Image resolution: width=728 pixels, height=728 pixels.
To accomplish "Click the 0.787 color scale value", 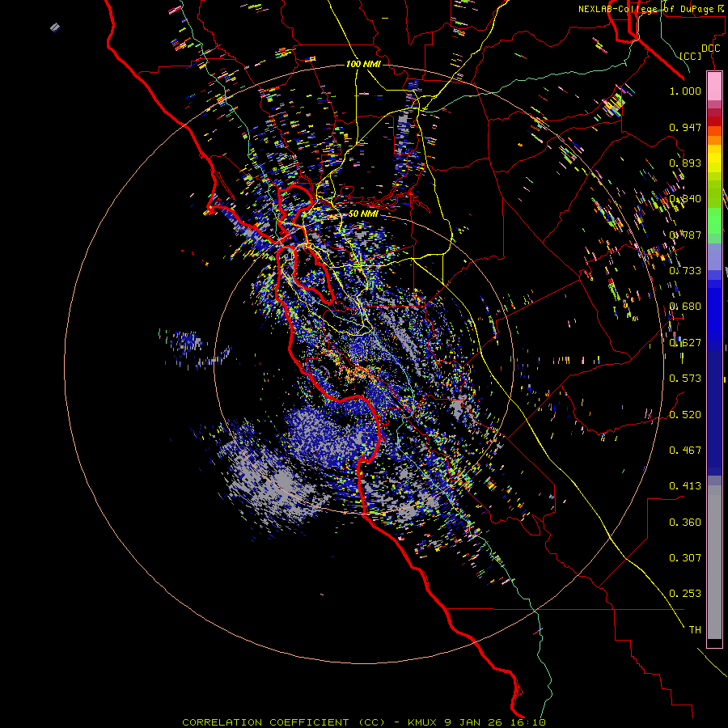I will 685,235.
